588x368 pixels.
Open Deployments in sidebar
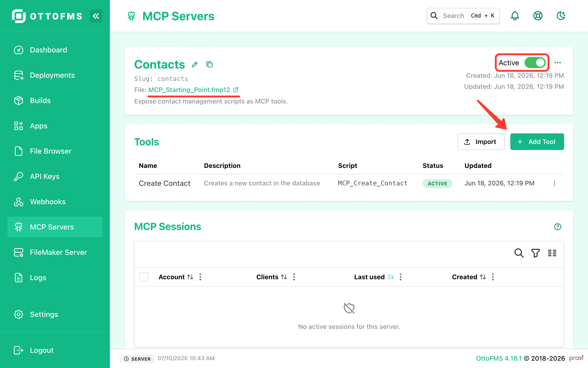(x=55, y=75)
